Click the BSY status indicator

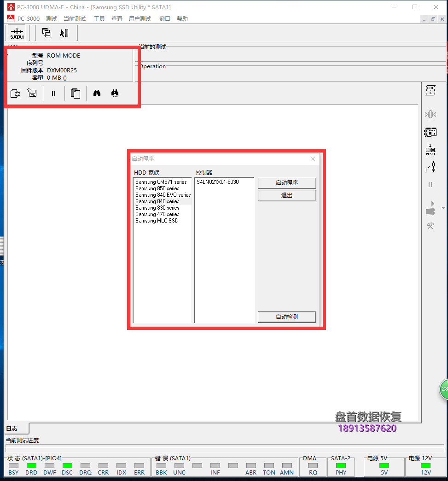tap(13, 466)
